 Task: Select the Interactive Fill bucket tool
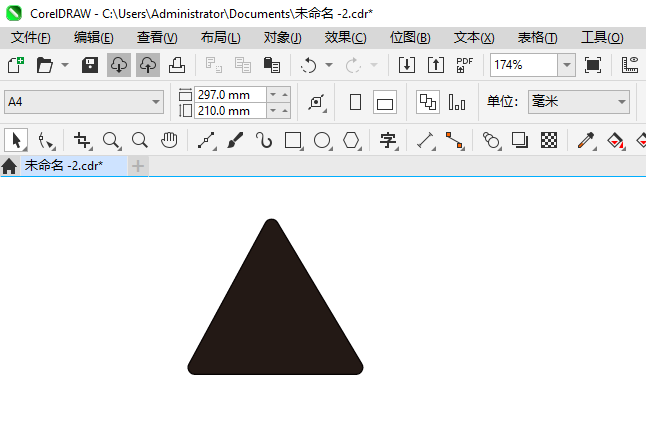coord(616,141)
